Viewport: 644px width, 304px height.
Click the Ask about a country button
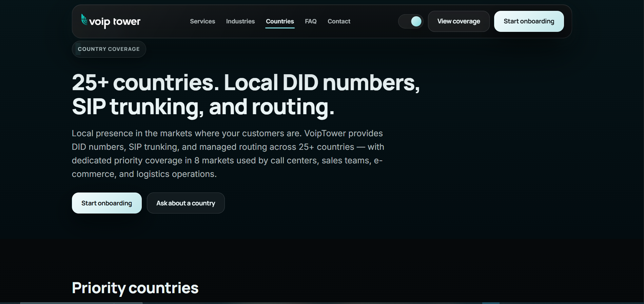186,203
